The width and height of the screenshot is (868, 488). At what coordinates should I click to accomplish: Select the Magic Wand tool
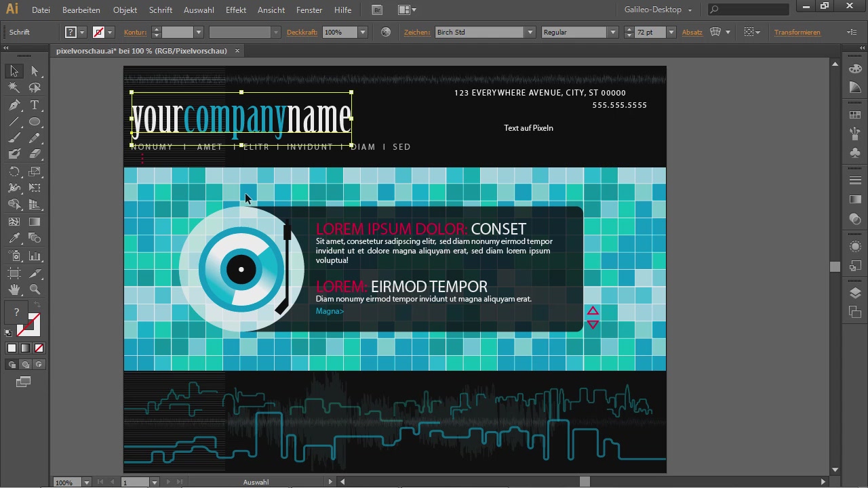[14, 88]
